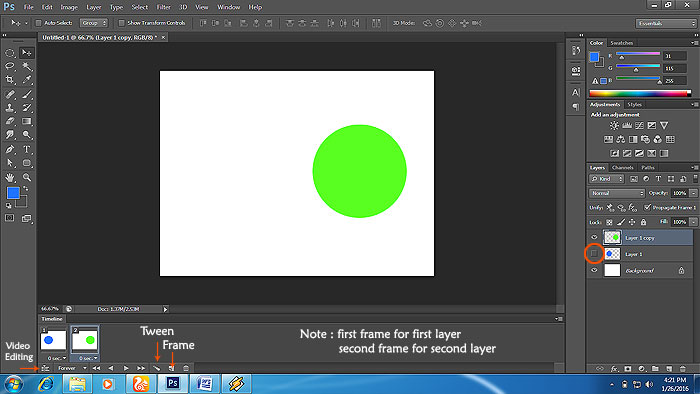Switch to the Channels tab
Image resolution: width=700 pixels, height=394 pixels.
coord(622,168)
